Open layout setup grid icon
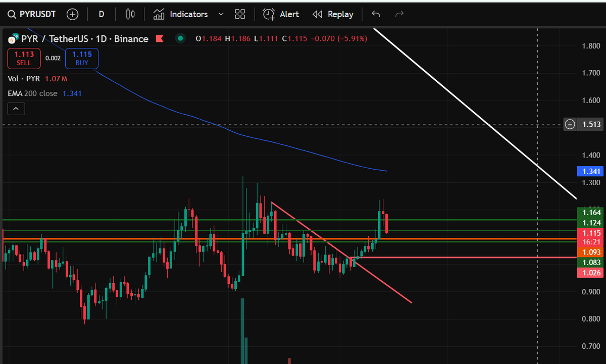The height and width of the screenshot is (364, 606). 240,14
